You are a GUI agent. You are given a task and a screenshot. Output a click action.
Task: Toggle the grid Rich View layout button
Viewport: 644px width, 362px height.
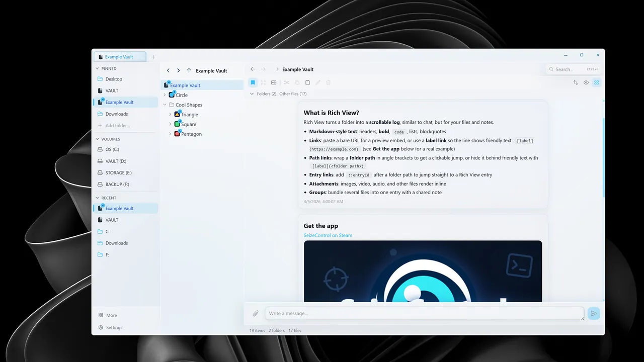(597, 82)
